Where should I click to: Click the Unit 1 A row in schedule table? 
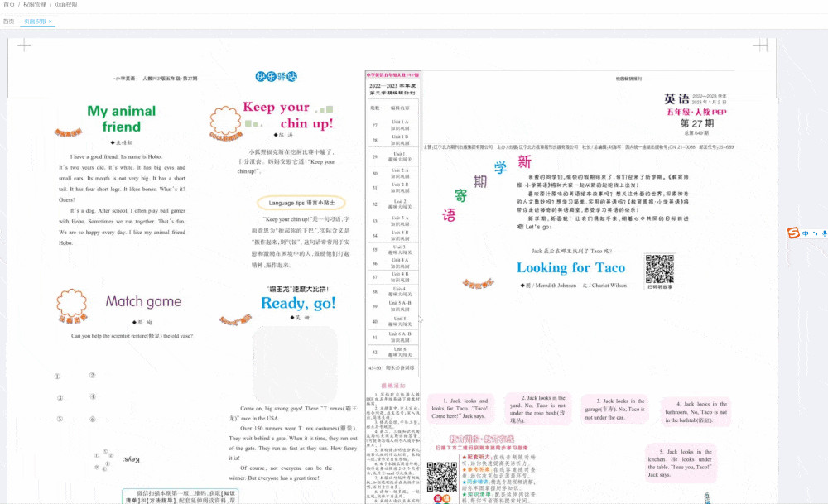click(392, 125)
